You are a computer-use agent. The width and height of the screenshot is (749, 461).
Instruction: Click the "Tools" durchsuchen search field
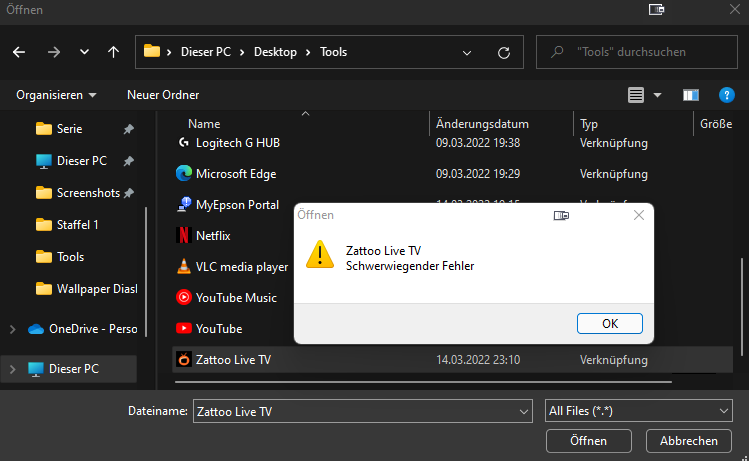point(637,52)
